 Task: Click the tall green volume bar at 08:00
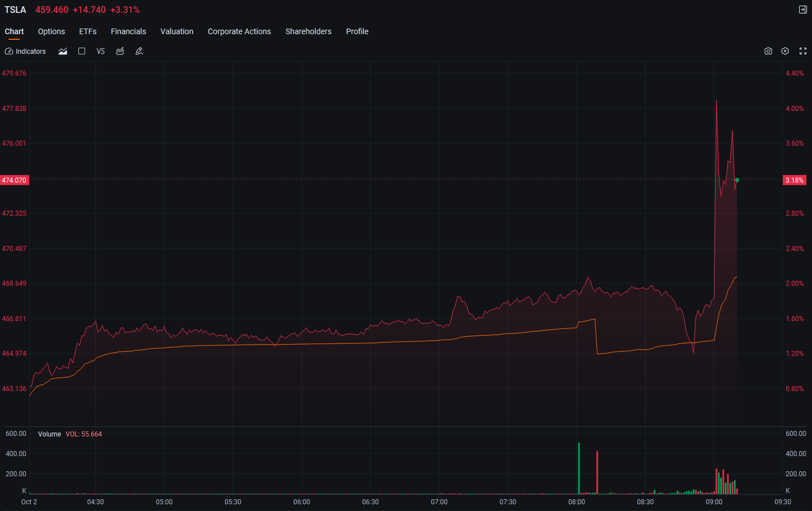click(579, 468)
